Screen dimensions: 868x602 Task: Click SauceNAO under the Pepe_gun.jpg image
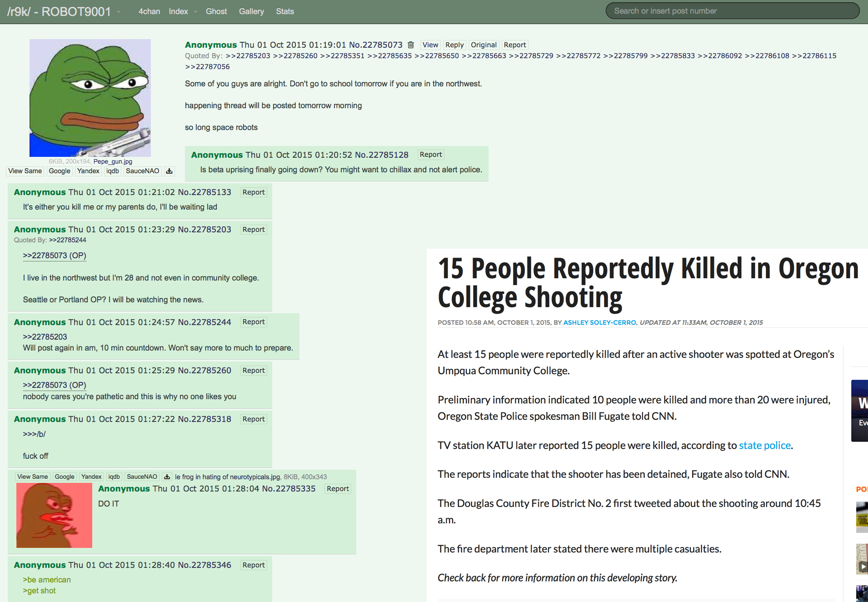point(142,171)
